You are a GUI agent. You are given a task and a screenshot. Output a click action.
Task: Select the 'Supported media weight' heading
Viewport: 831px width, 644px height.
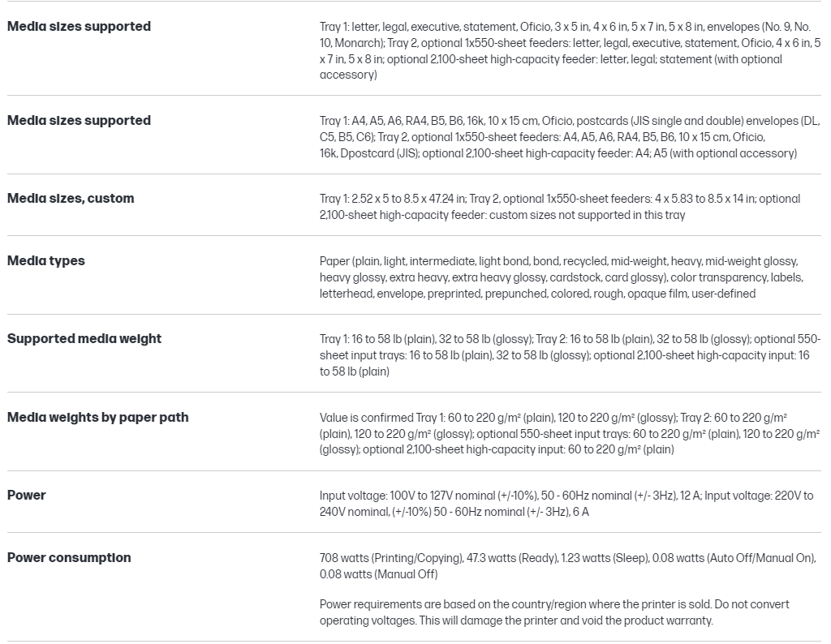84,339
